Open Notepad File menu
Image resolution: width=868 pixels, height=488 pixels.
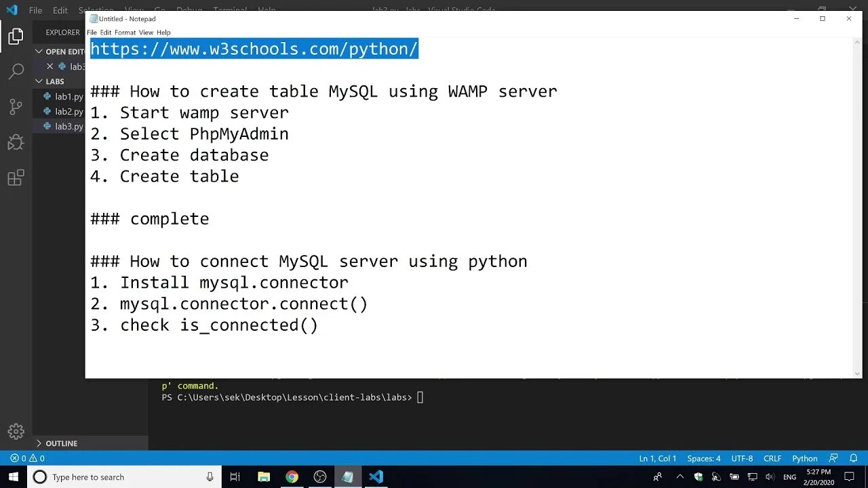92,33
